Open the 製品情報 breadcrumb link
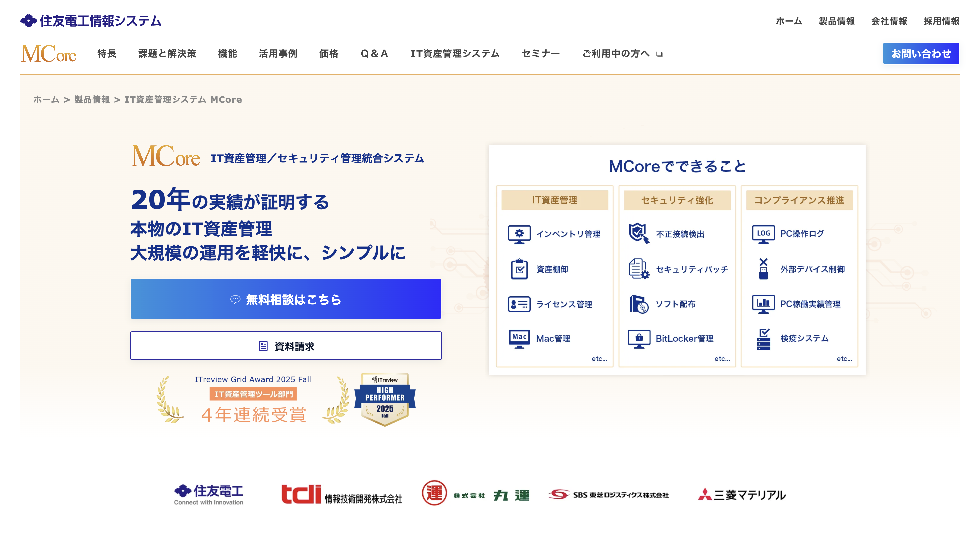 click(x=92, y=99)
